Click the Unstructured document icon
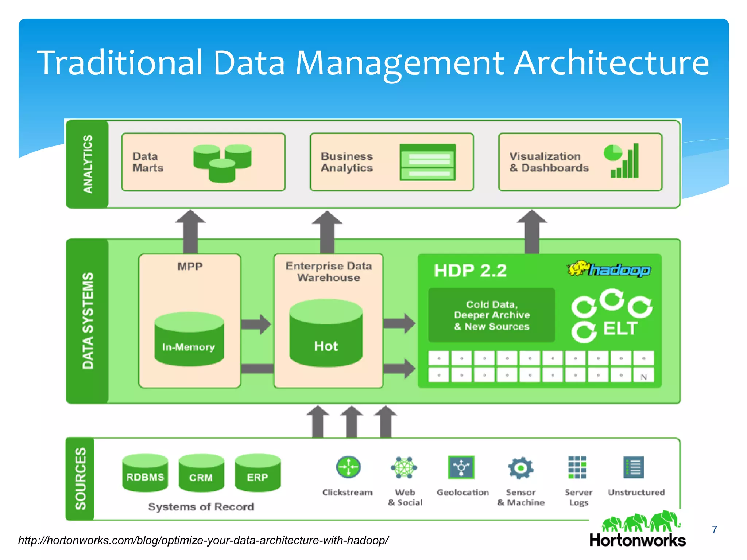The width and height of the screenshot is (747, 560). coord(634,467)
